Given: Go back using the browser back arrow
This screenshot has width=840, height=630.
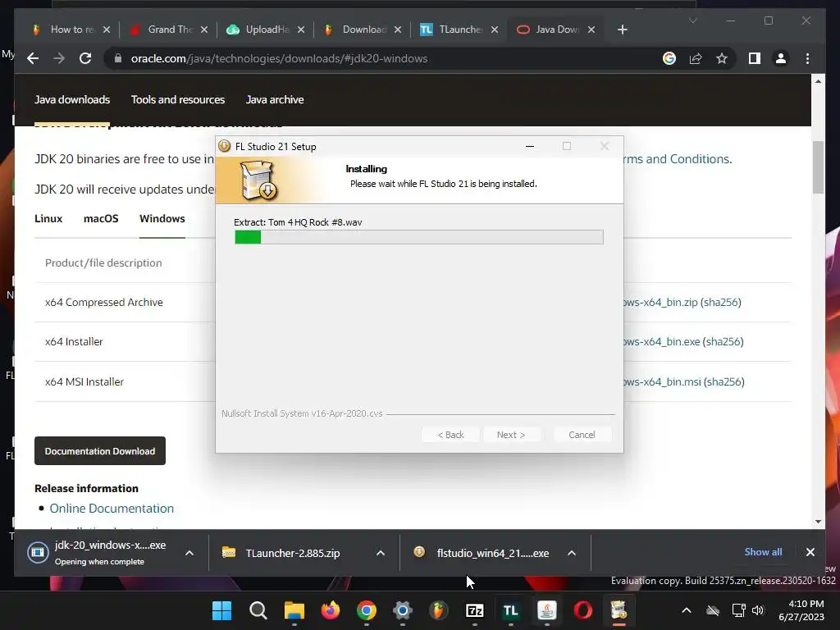Looking at the screenshot, I should tap(33, 58).
